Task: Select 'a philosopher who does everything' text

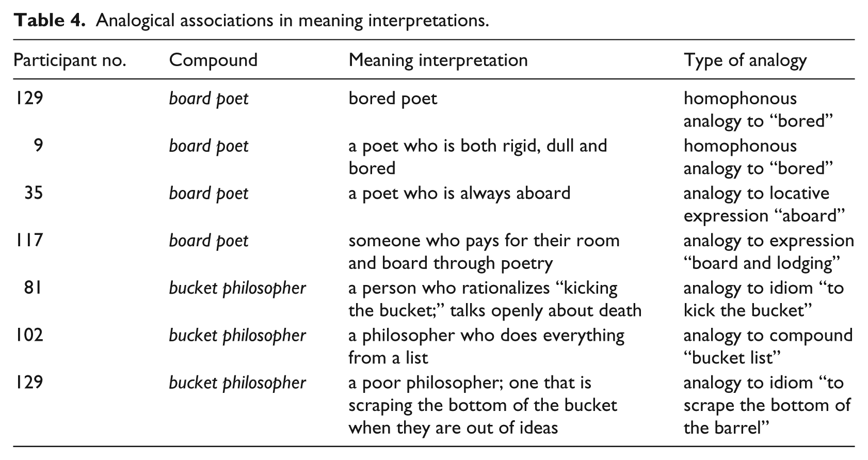Action: (x=486, y=336)
